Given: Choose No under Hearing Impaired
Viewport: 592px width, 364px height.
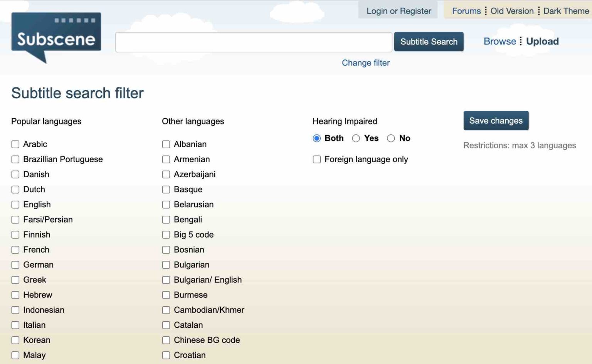Looking at the screenshot, I should [x=392, y=138].
